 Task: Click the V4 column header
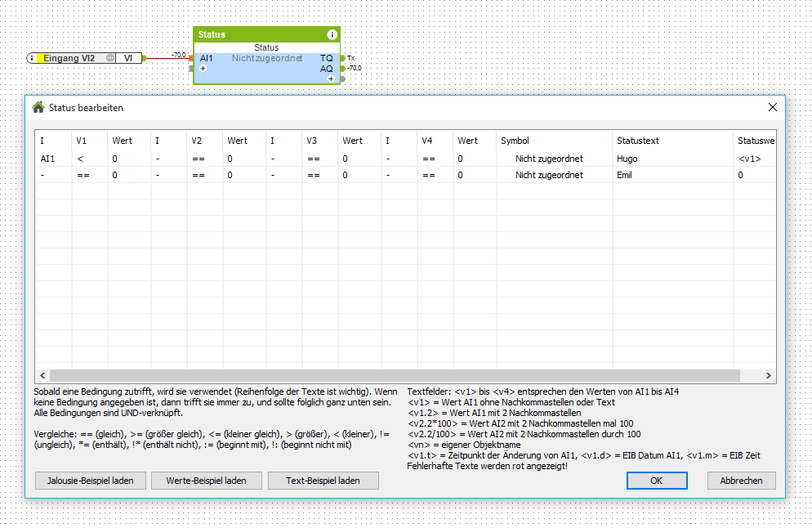click(435, 141)
